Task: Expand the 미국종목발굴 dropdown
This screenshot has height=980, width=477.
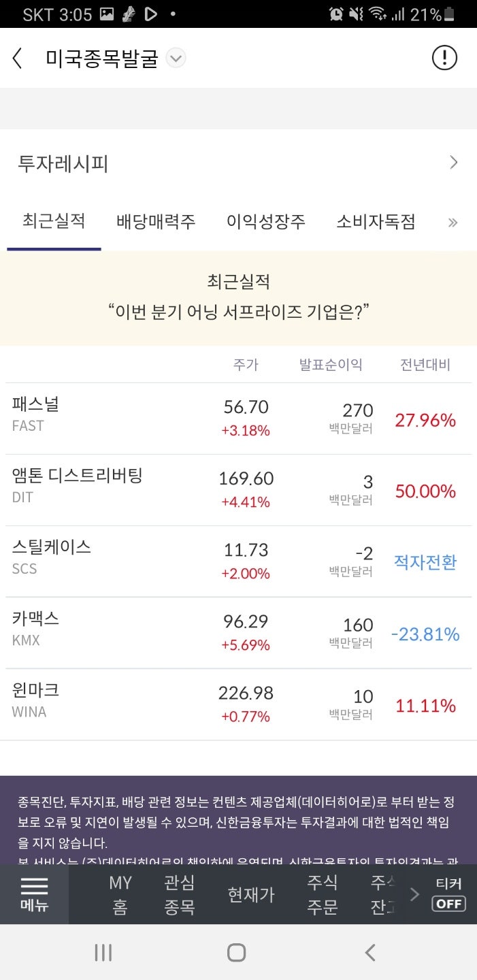Action: 176,59
